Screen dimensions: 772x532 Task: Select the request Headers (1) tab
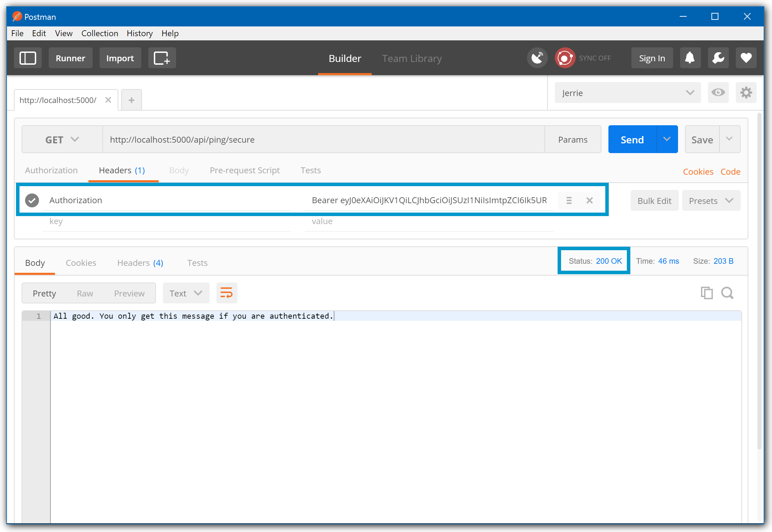pos(122,170)
